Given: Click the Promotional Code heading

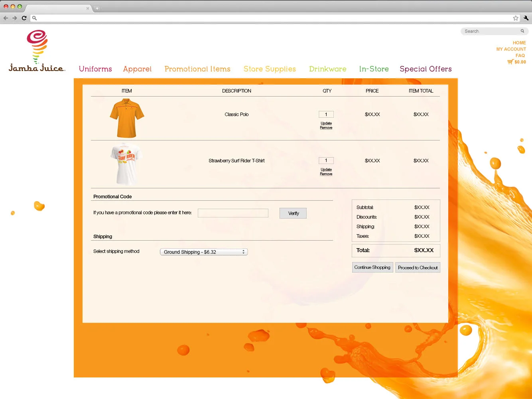Looking at the screenshot, I should [112, 197].
